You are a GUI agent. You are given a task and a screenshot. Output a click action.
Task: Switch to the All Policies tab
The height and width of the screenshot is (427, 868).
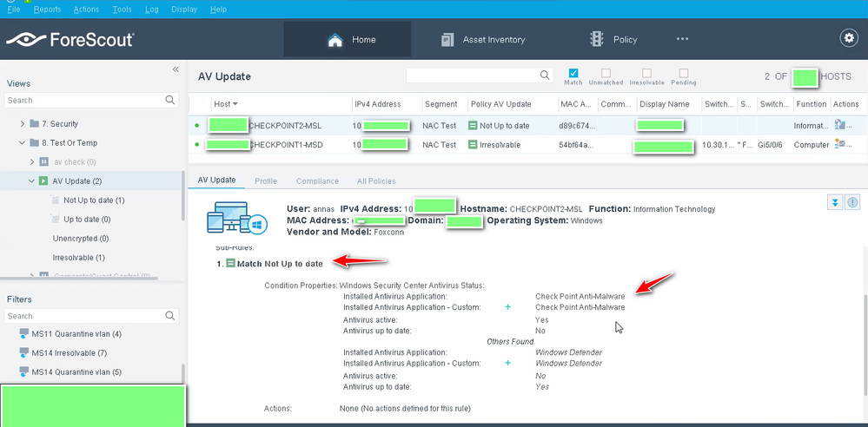[x=376, y=181]
